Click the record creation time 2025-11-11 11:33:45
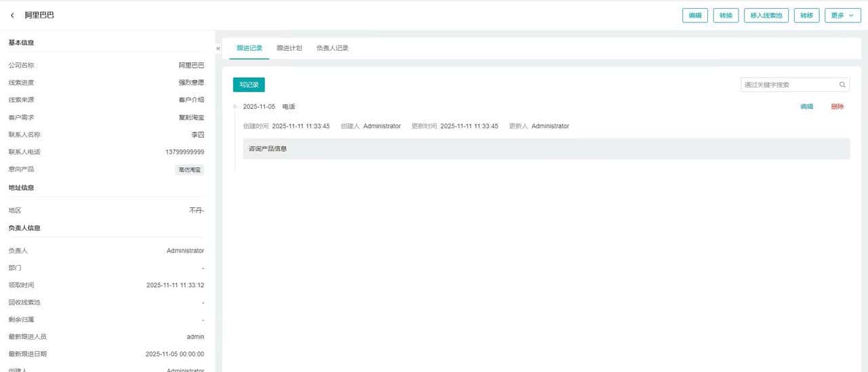Viewport: 868px width, 372px height. (301, 126)
